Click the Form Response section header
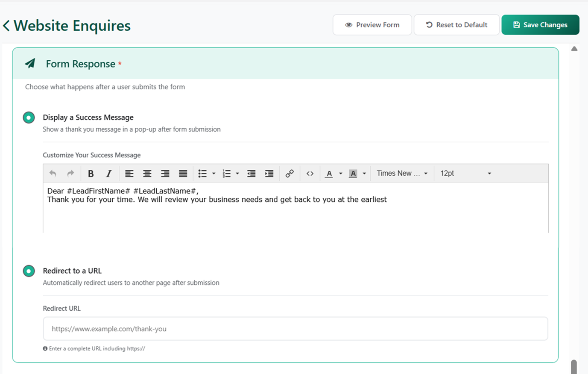Image resolution: width=588 pixels, height=374 pixels. click(285, 64)
